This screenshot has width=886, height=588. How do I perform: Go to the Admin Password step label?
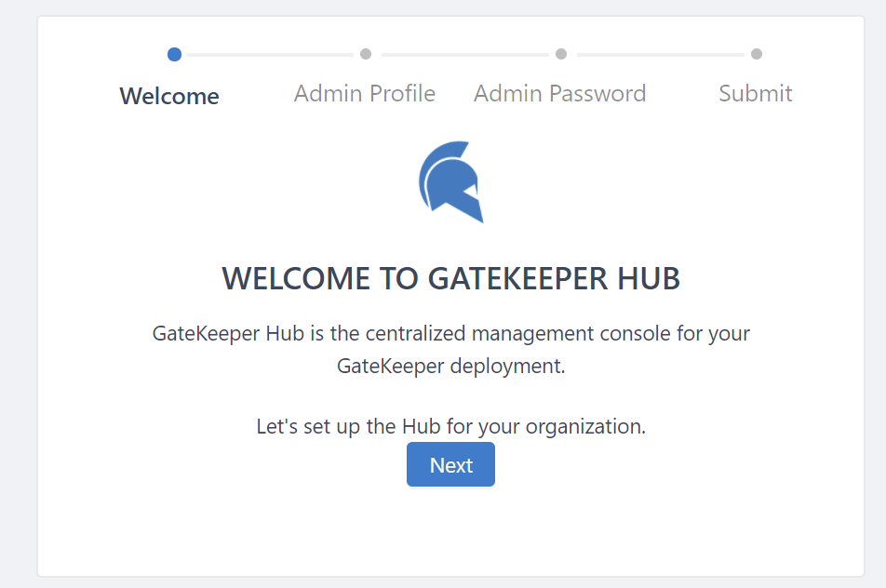pyautogui.click(x=559, y=93)
